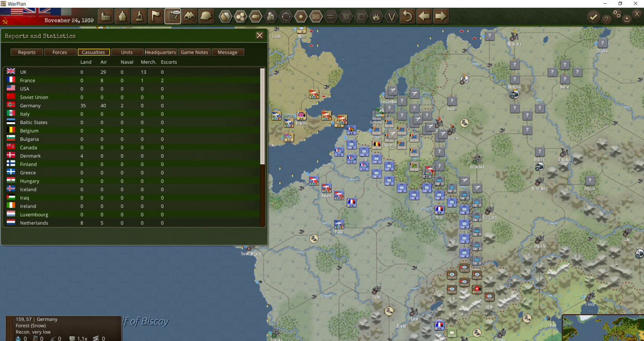This screenshot has width=644, height=341.
Task: Select the French unit at Paris
Action: click(x=339, y=224)
